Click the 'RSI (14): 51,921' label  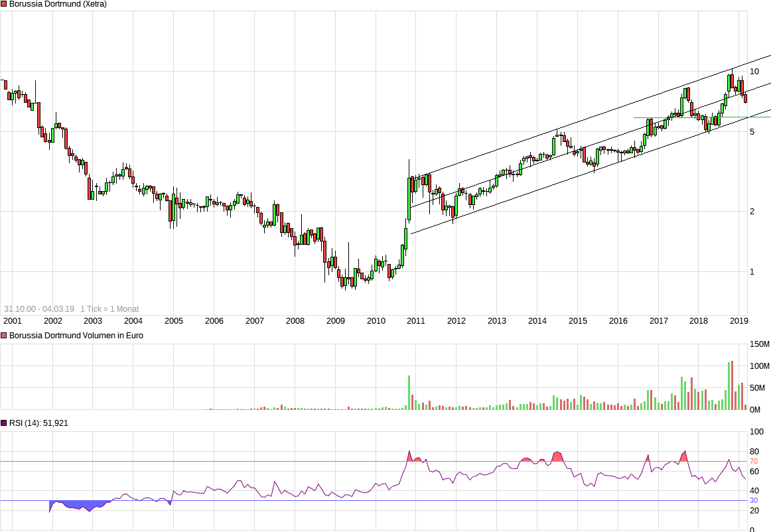click(x=39, y=423)
